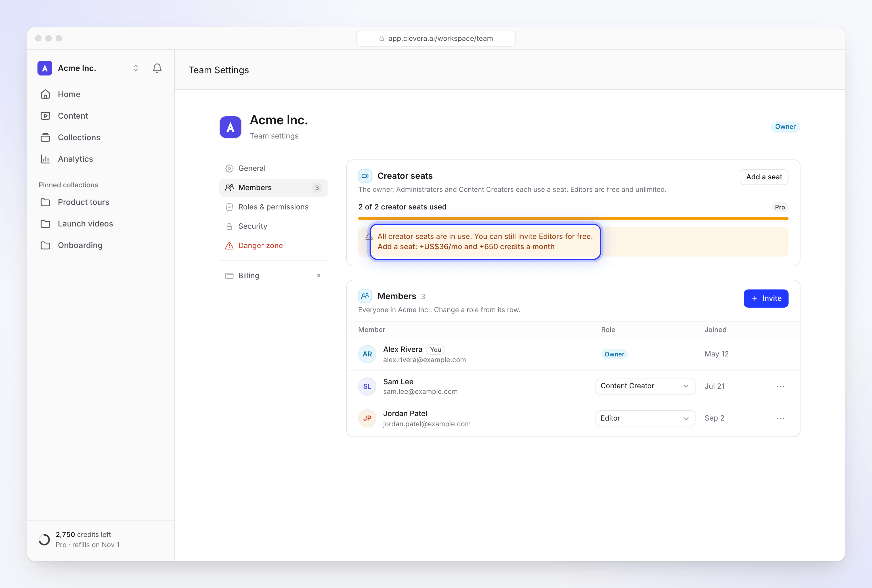Screen dimensions: 872x588
Task: Open Sam Lee's Content Creator role dropdown
Action: [645, 386]
